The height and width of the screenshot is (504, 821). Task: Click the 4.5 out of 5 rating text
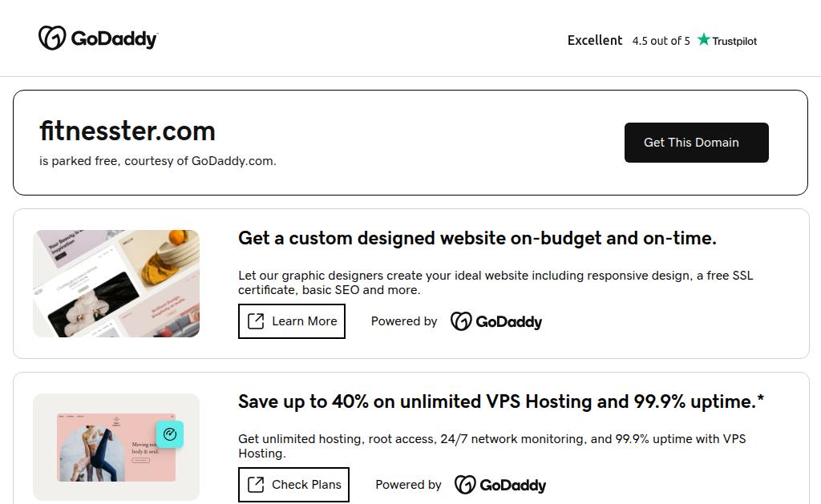661,41
